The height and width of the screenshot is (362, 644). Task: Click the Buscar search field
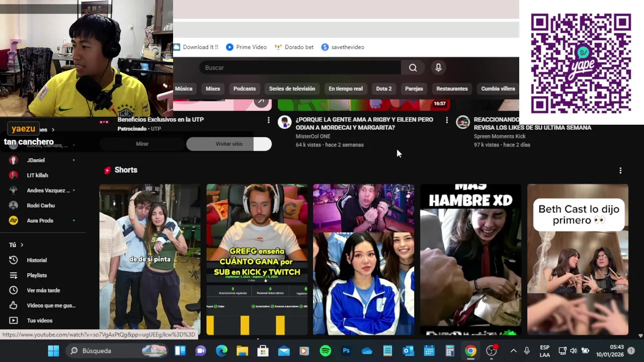point(300,68)
